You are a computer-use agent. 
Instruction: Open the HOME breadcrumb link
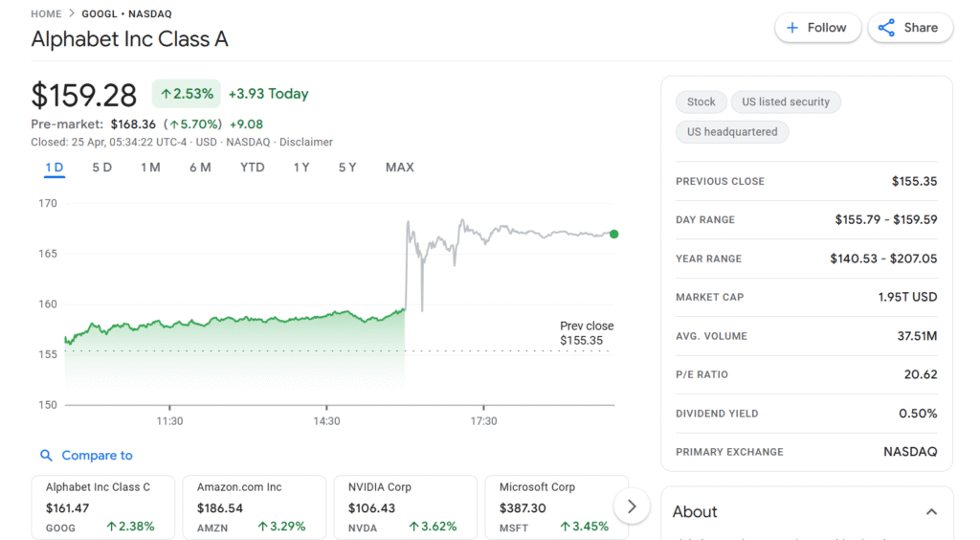click(46, 14)
